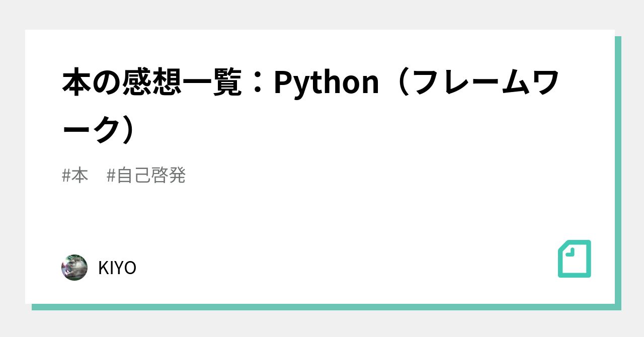
Task: Click the 一覧 characters in the title
Action: tap(210, 83)
